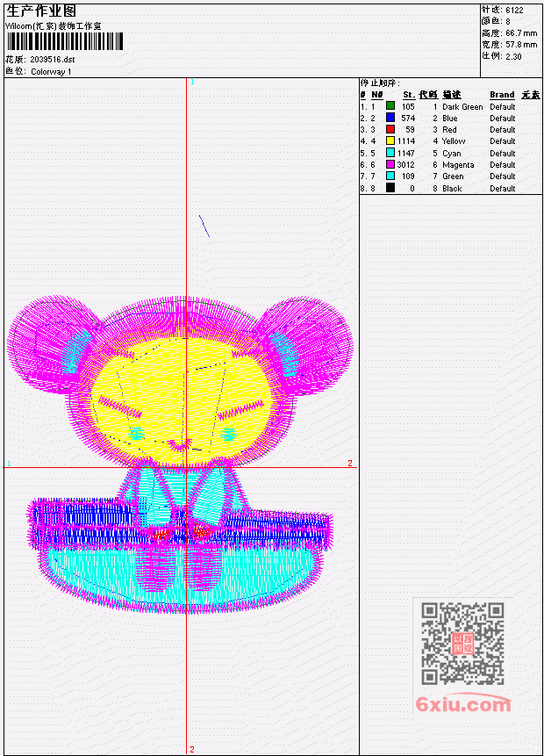This screenshot has width=544, height=756.
Task: Click the Black description text
Action: (x=452, y=189)
